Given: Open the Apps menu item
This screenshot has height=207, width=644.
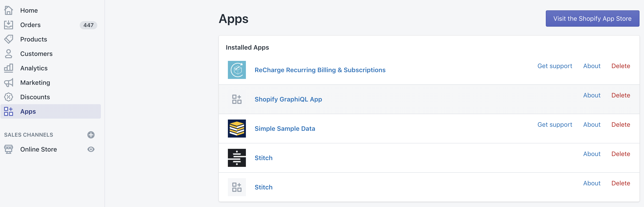Looking at the screenshot, I should pos(28,111).
